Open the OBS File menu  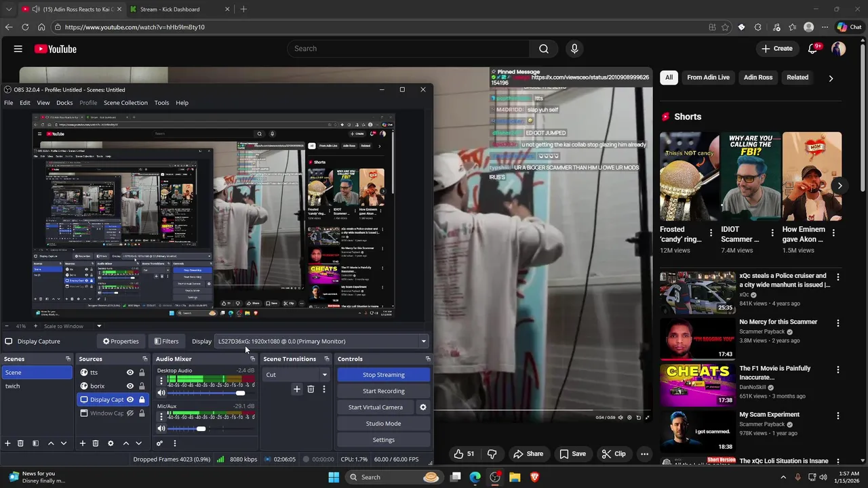[x=8, y=103]
